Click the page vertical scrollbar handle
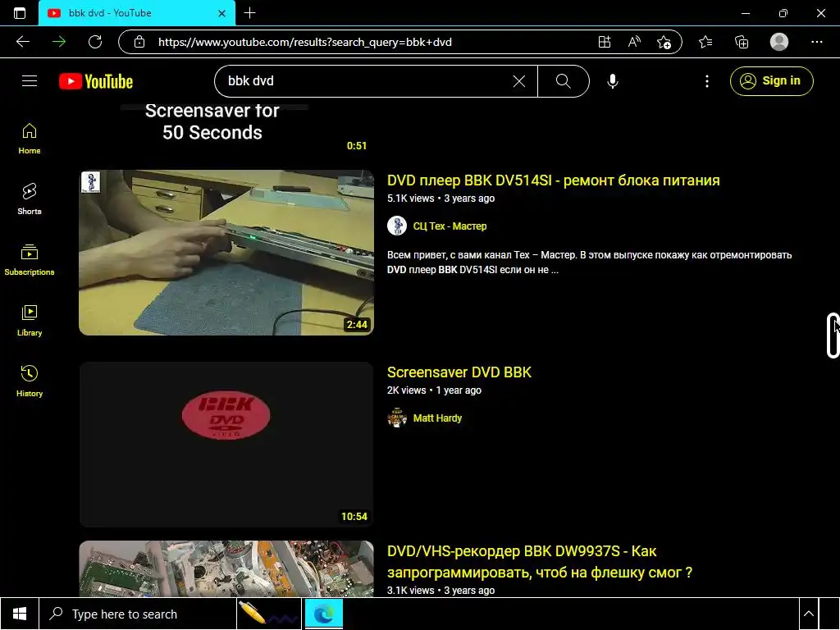Screen dimensions: 840x630 [833, 336]
